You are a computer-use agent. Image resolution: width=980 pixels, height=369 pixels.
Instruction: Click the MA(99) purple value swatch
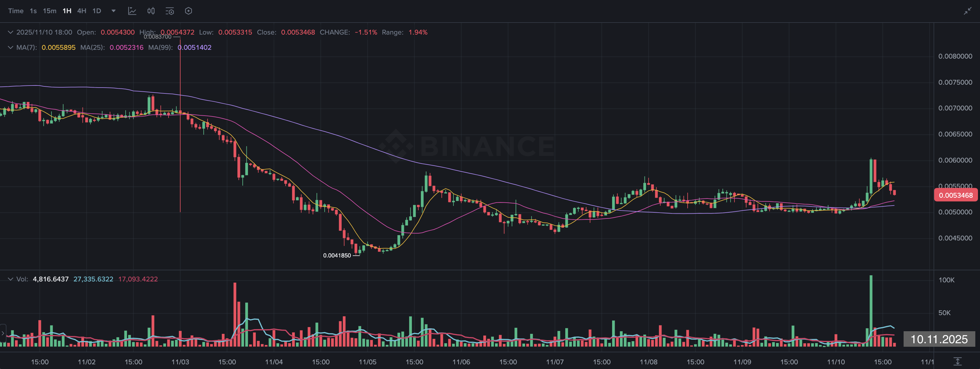pyautogui.click(x=194, y=48)
